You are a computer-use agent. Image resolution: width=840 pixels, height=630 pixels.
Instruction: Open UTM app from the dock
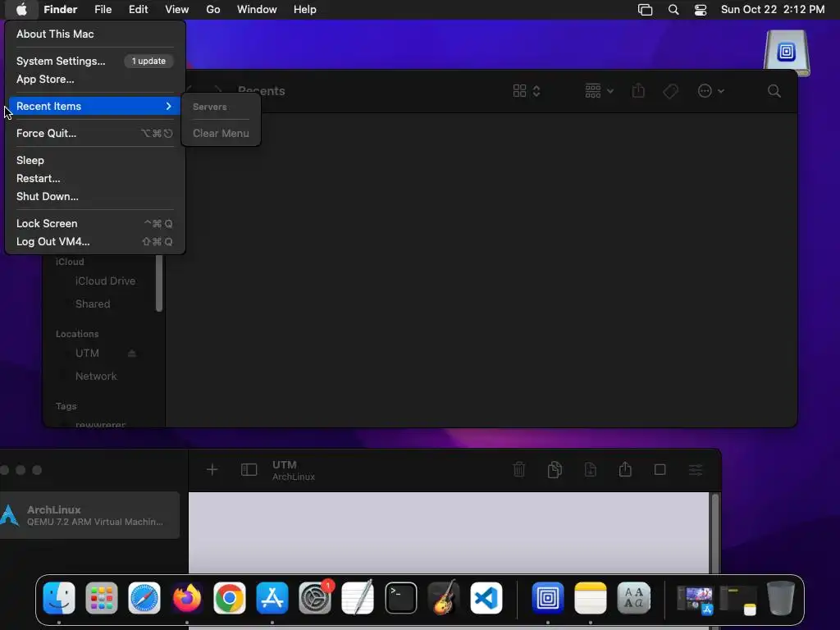click(547, 597)
